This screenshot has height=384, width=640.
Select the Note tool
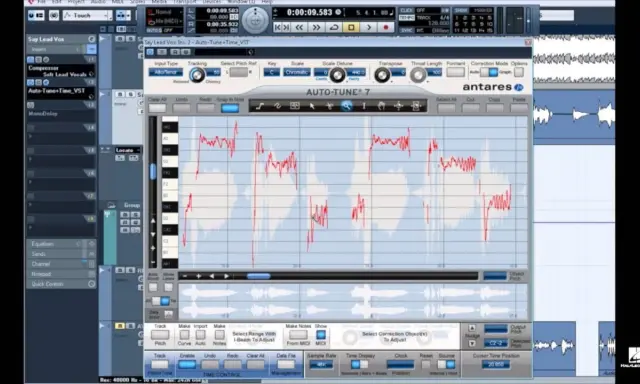coord(295,106)
